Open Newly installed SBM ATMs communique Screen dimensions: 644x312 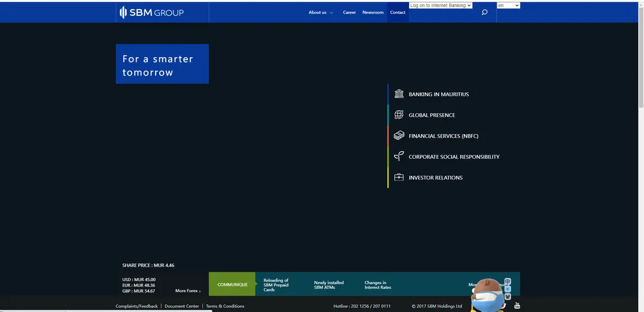(329, 285)
